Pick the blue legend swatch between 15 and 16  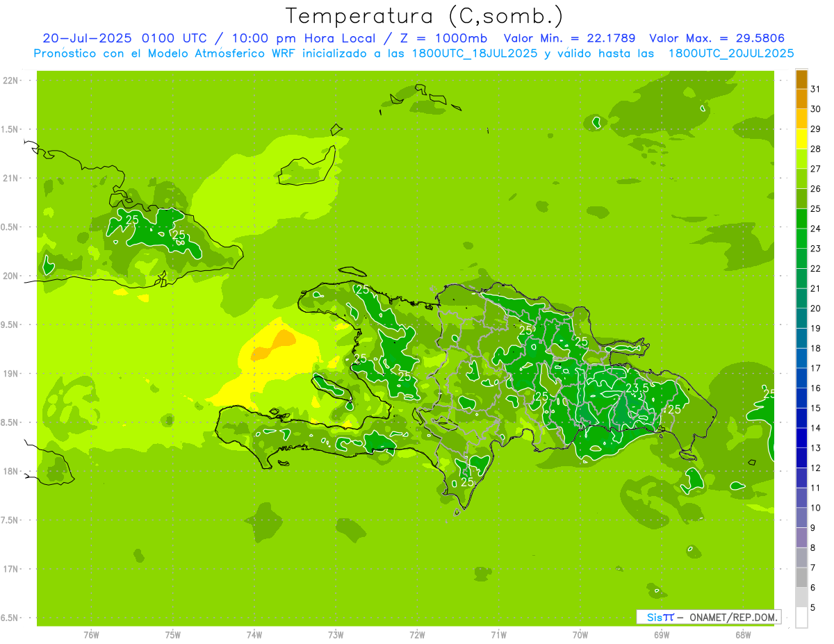tap(801, 399)
